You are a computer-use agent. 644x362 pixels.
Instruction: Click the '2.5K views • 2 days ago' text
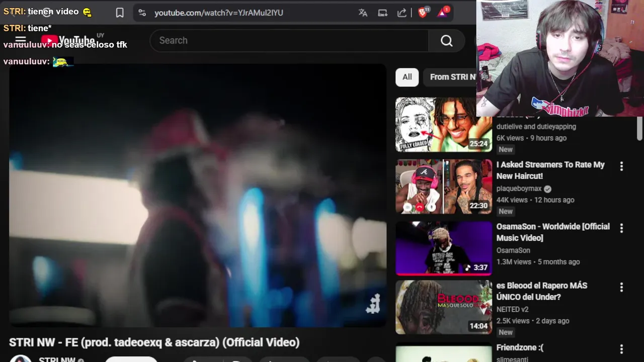533,320
